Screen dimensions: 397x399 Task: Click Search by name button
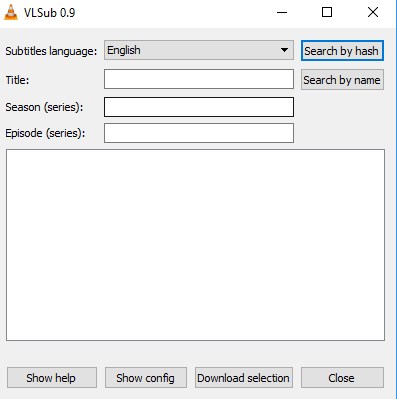[x=342, y=80]
